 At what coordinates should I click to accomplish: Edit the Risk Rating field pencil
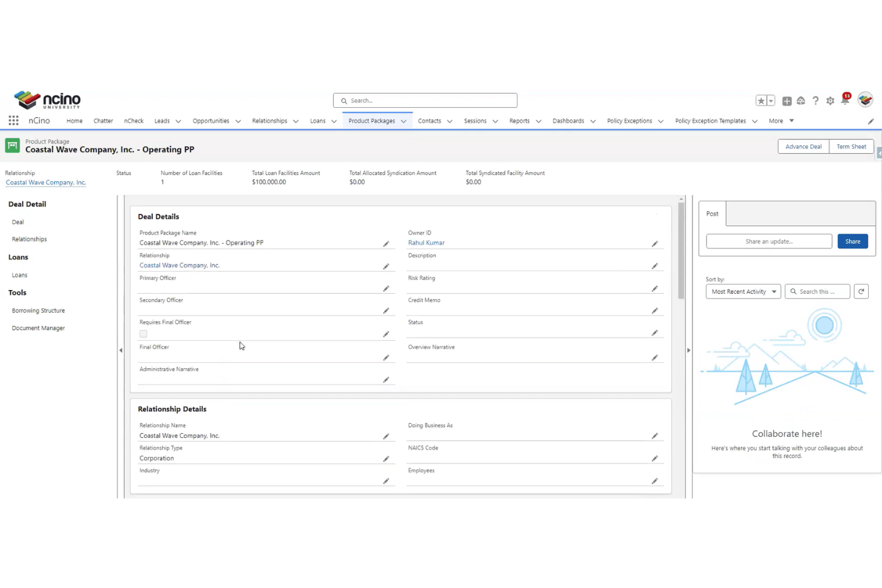point(655,288)
